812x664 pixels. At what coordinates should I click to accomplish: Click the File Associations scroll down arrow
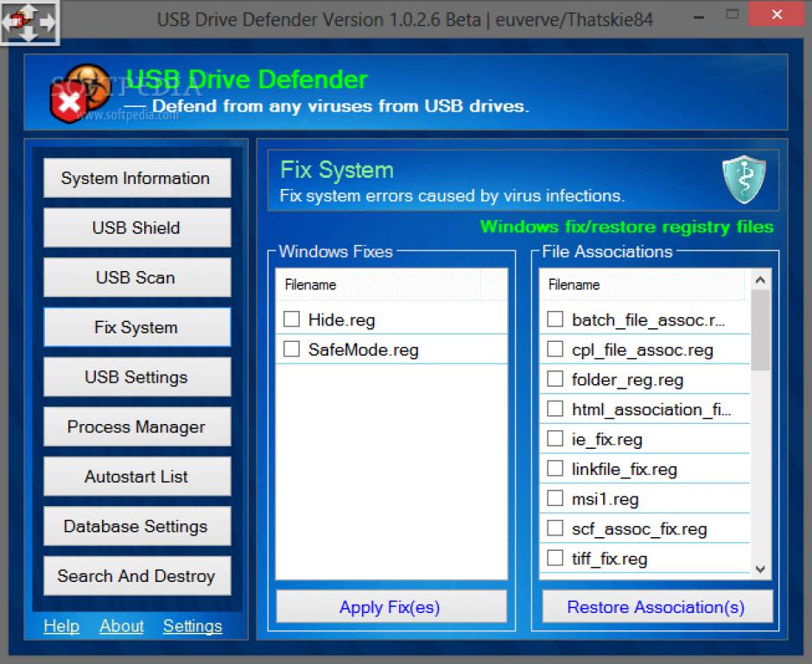point(760,569)
